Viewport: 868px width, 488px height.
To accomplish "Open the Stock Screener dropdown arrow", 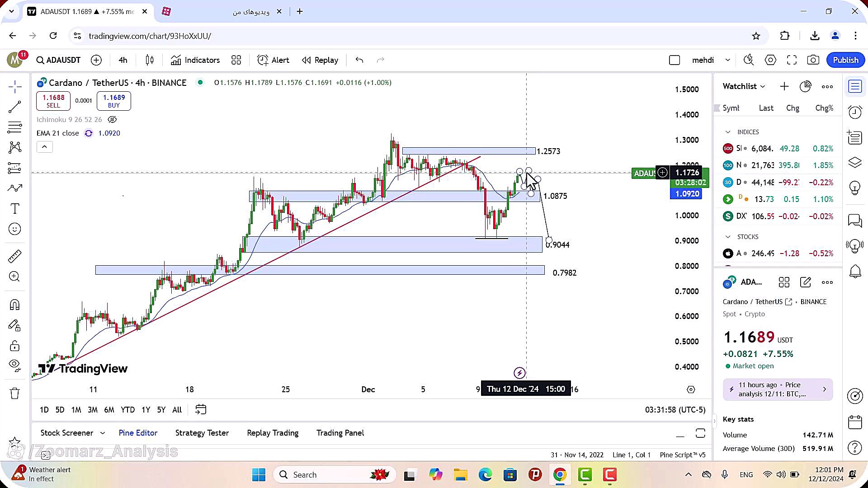I will (103, 433).
